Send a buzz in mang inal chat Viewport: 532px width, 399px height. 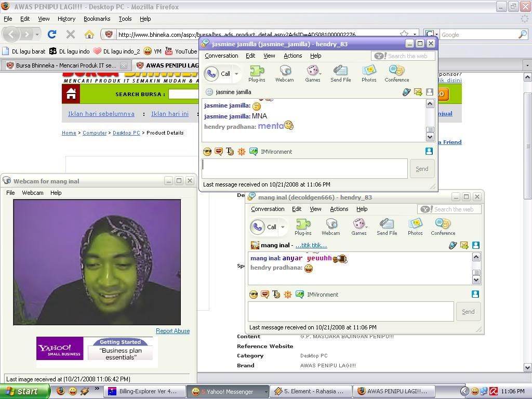(x=287, y=295)
